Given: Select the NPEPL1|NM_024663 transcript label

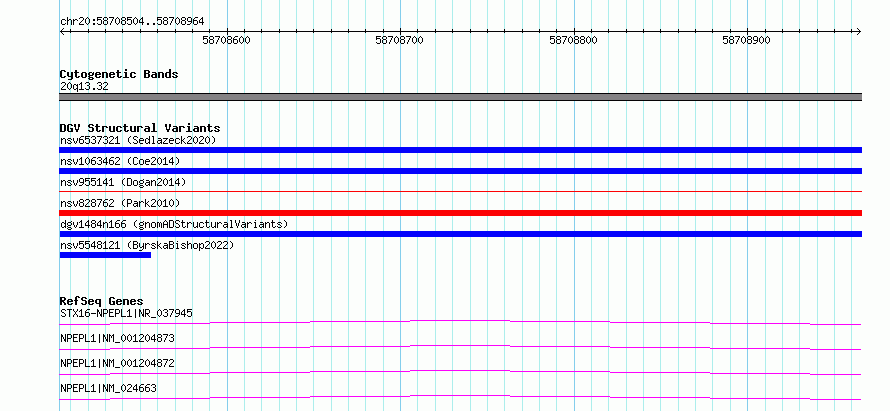Looking at the screenshot, I should coord(108,388).
